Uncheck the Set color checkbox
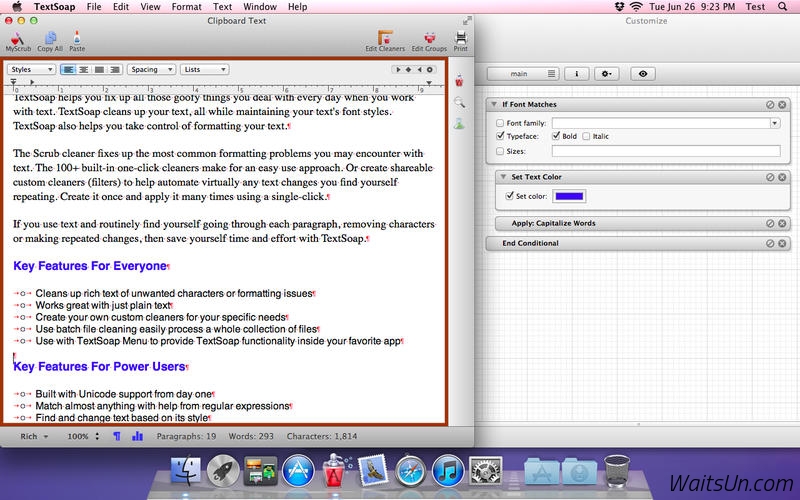The height and width of the screenshot is (500, 800). pos(509,196)
